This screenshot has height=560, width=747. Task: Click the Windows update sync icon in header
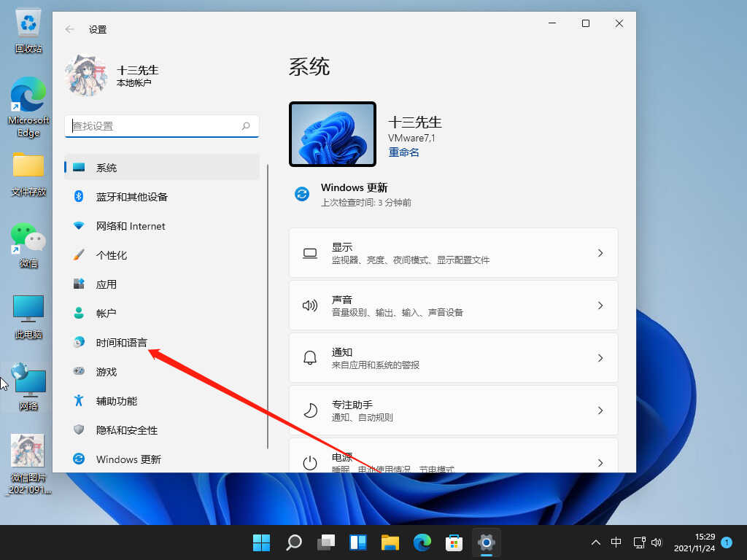tap(302, 194)
